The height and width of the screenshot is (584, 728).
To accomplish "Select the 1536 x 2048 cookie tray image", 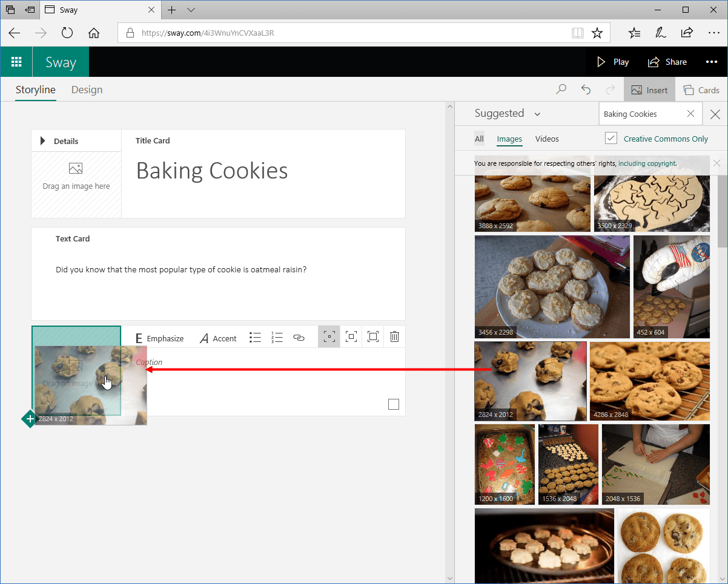I will click(568, 464).
